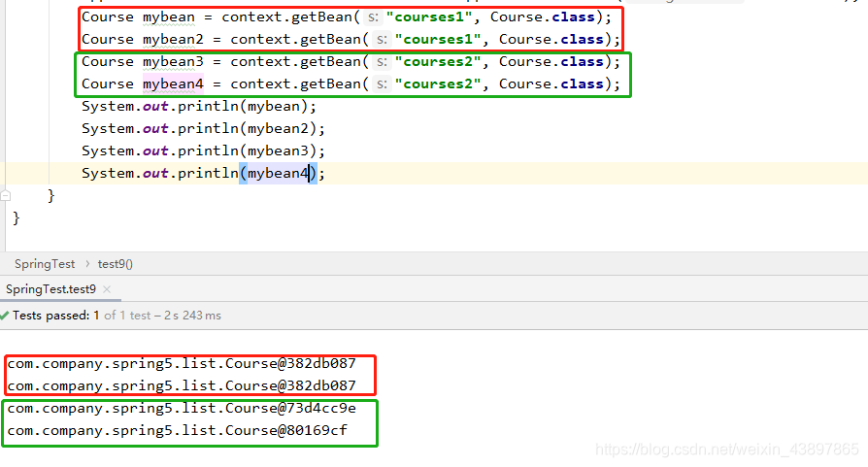The height and width of the screenshot is (467, 868).
Task: Click the println(mybean) statement
Action: [199, 106]
